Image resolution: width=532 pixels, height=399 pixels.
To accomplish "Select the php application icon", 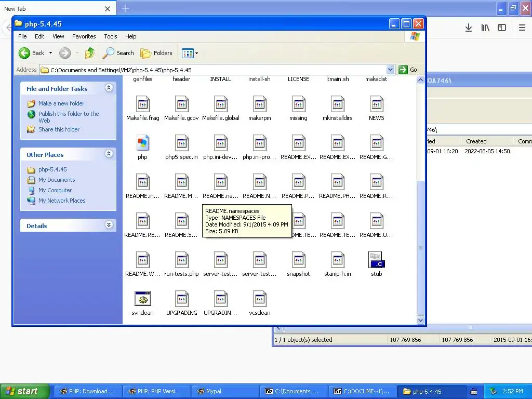I will point(142,143).
